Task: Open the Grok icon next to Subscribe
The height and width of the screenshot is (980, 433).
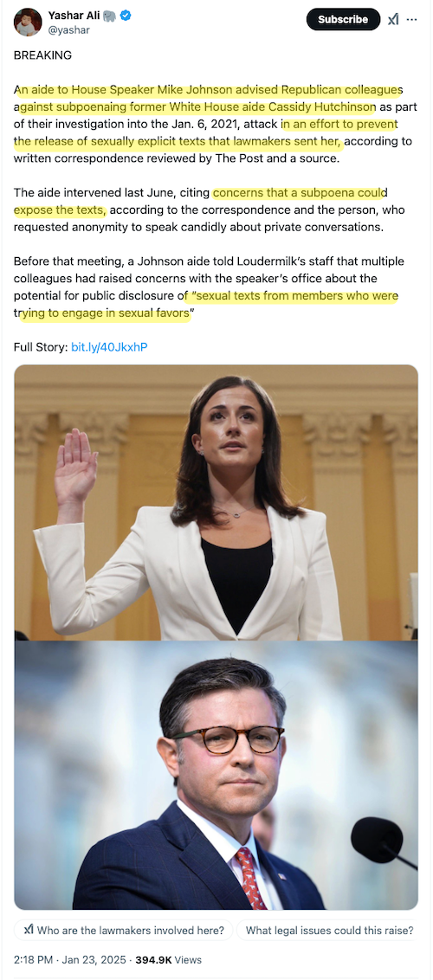Action: tap(393, 19)
